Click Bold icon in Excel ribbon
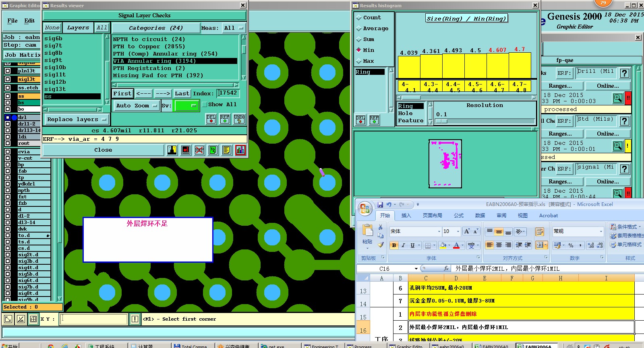The image size is (644, 348). [394, 245]
